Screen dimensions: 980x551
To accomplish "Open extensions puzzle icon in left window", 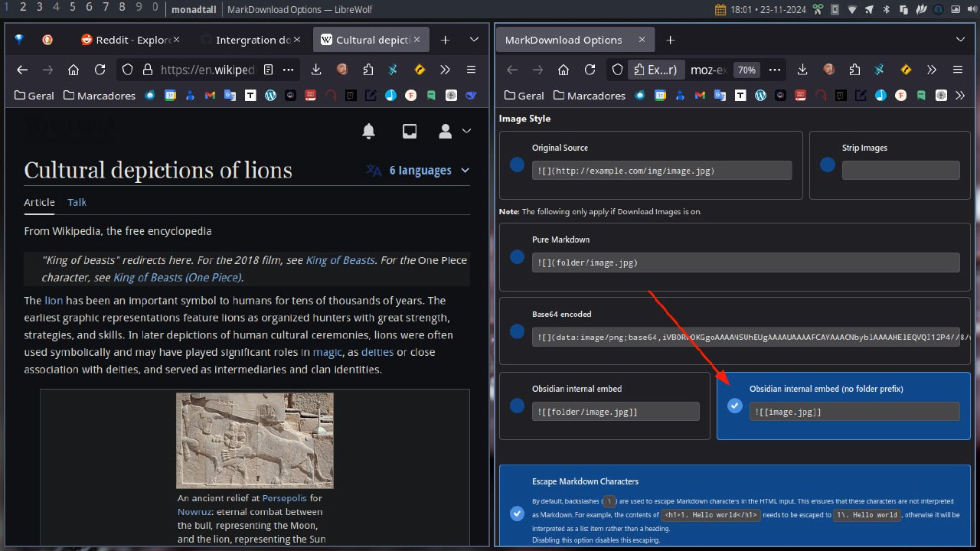I will (368, 70).
